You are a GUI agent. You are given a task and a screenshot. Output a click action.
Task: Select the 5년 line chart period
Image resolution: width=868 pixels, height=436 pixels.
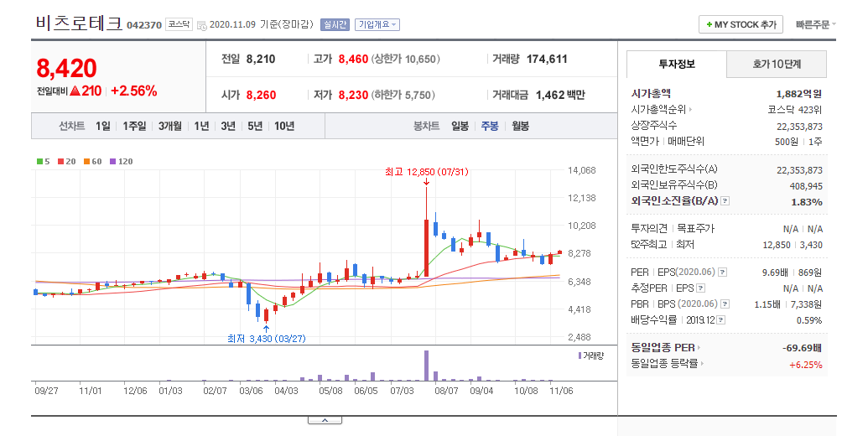click(255, 126)
